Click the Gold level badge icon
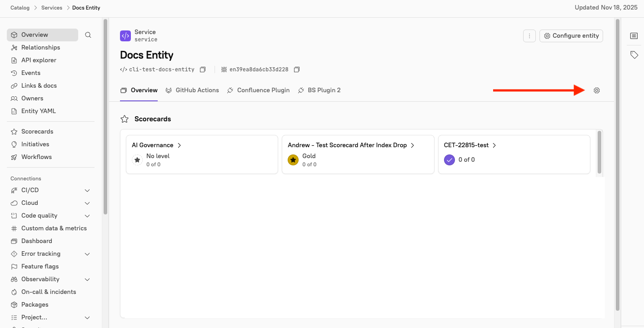 coord(293,160)
